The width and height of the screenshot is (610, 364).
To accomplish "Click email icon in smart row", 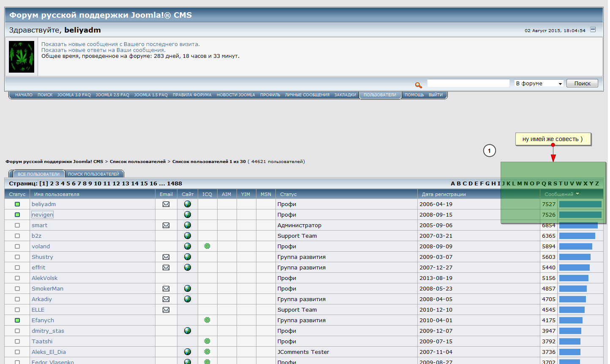I will point(166,225).
